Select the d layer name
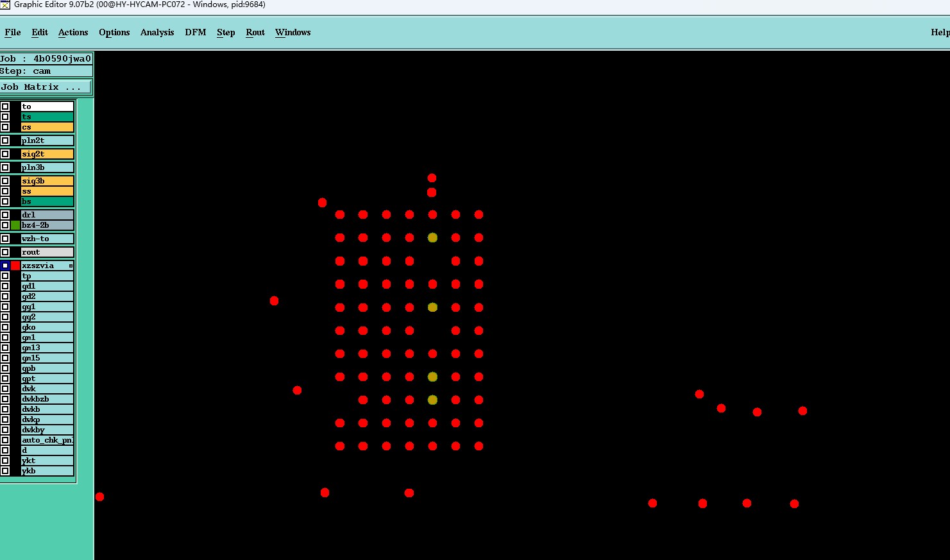This screenshot has height=560, width=950. pos(47,450)
